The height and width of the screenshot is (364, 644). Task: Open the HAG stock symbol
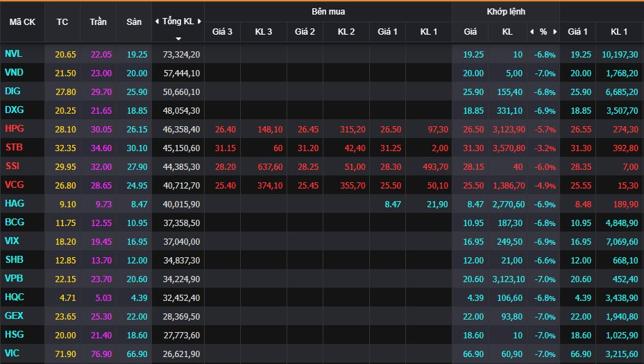tap(14, 204)
